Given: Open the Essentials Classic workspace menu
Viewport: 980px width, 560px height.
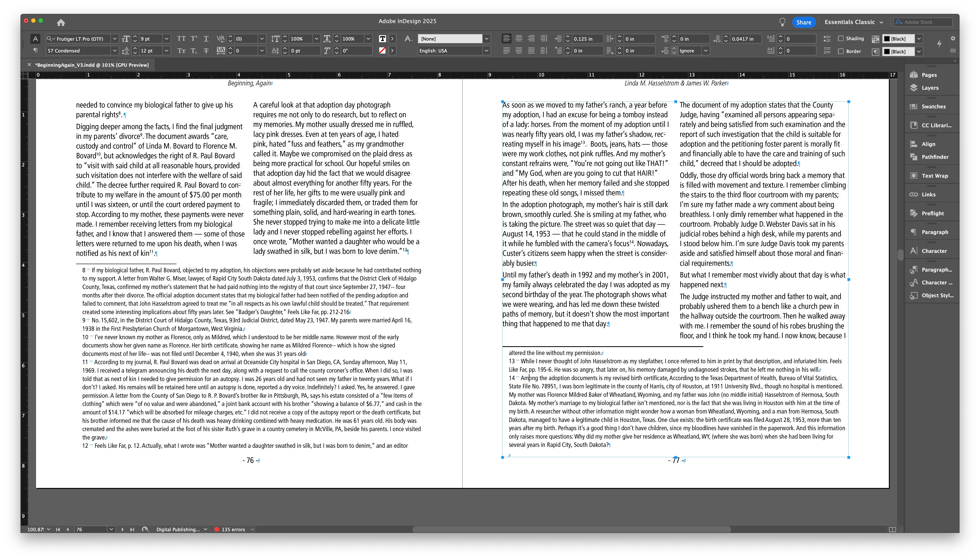Looking at the screenshot, I should pyautogui.click(x=853, y=22).
